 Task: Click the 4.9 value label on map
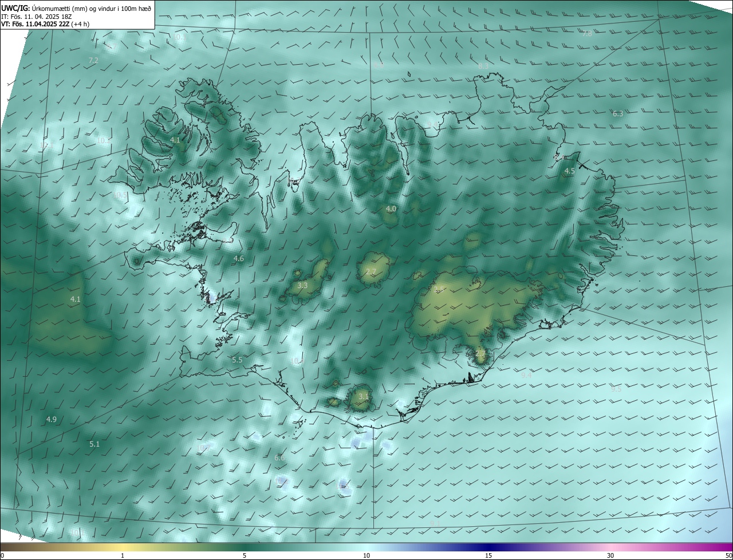[x=51, y=420]
